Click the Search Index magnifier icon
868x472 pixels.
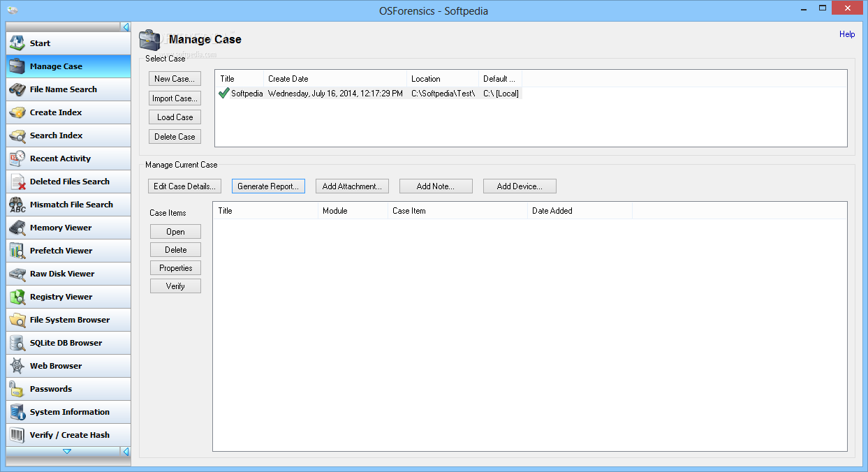[17, 135]
